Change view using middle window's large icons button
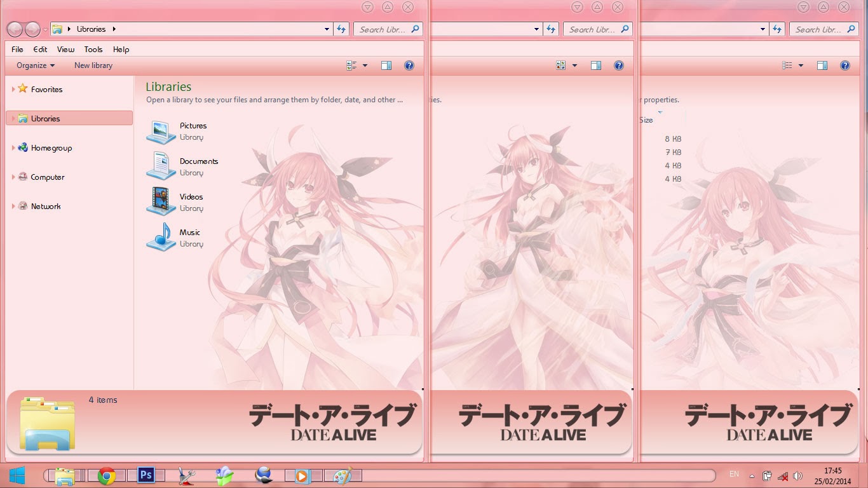 click(x=560, y=65)
